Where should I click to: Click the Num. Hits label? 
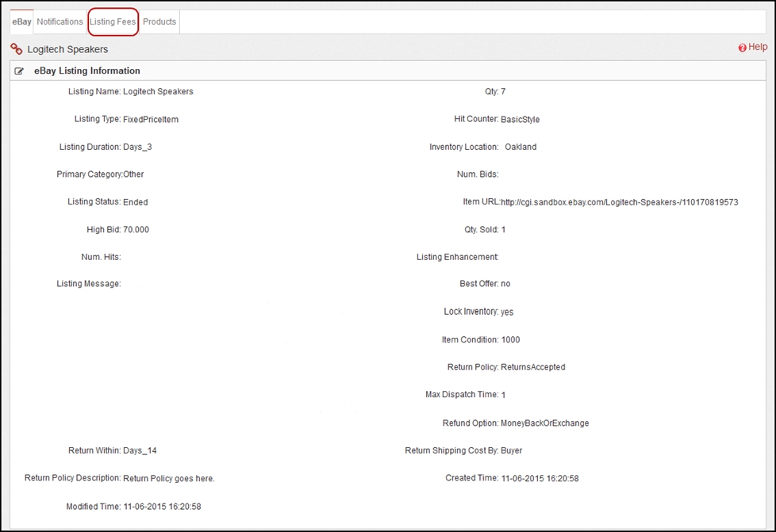point(101,257)
